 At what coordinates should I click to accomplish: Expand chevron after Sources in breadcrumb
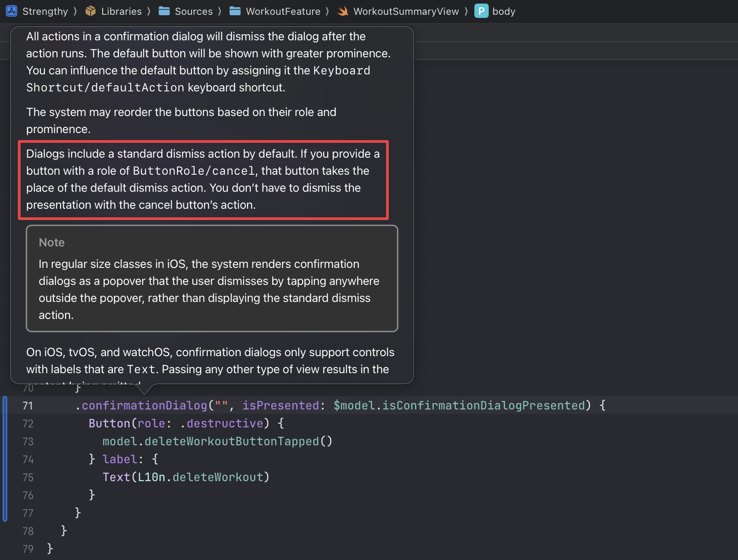pos(220,11)
